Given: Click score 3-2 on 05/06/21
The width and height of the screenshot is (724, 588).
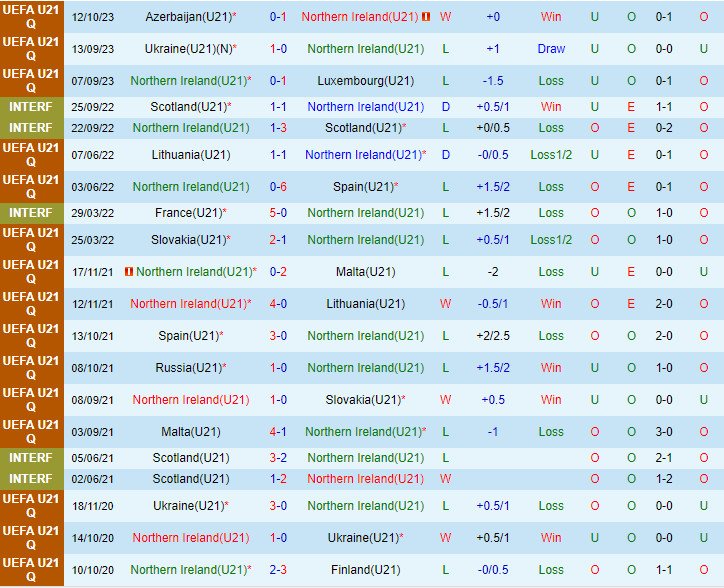Looking at the screenshot, I should click(x=278, y=458).
